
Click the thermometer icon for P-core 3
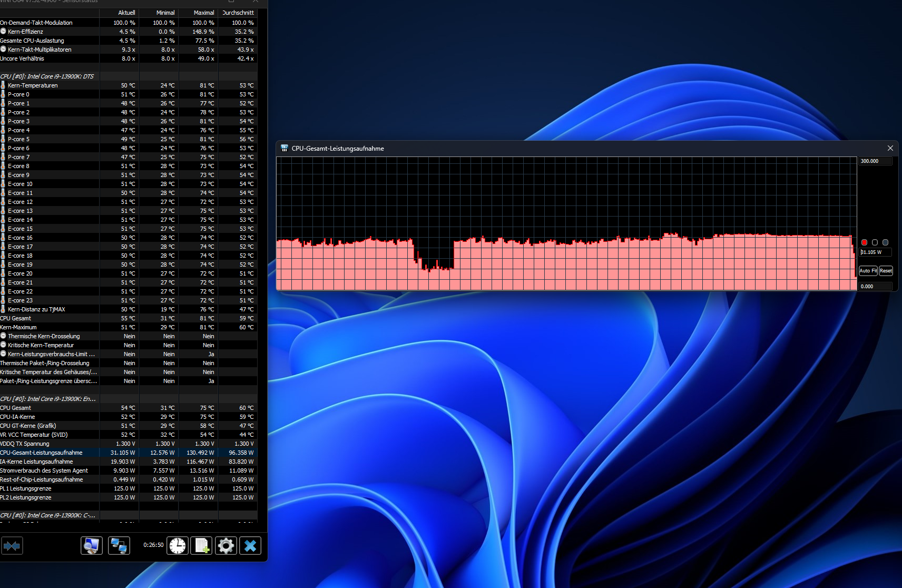coord(3,121)
